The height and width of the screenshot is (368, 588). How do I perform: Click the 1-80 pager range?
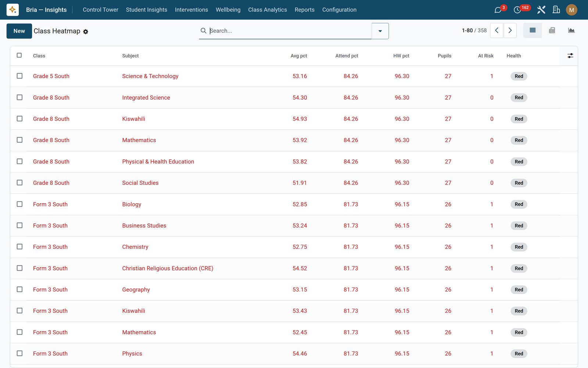[467, 31]
